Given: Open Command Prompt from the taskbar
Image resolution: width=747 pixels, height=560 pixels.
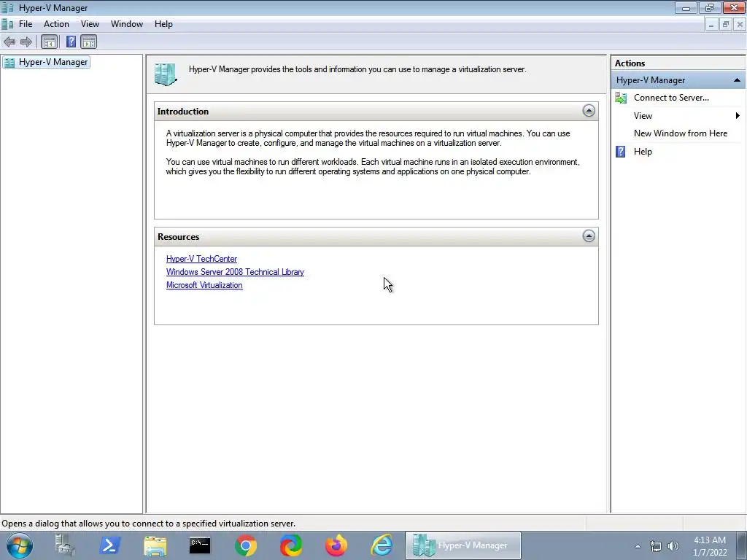Looking at the screenshot, I should (x=200, y=545).
